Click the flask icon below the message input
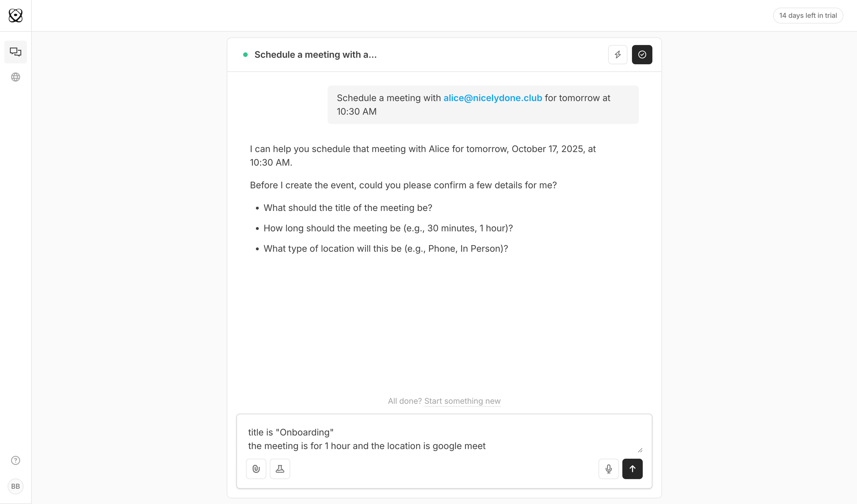 (280, 469)
